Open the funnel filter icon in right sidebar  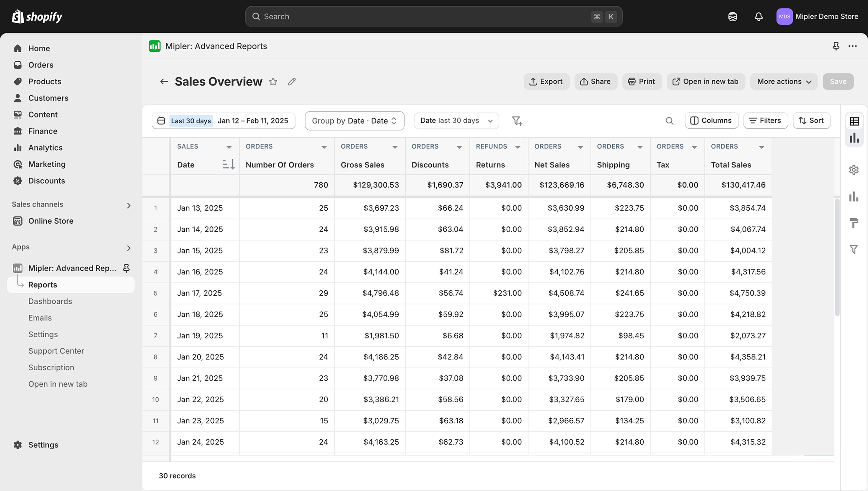pos(854,250)
